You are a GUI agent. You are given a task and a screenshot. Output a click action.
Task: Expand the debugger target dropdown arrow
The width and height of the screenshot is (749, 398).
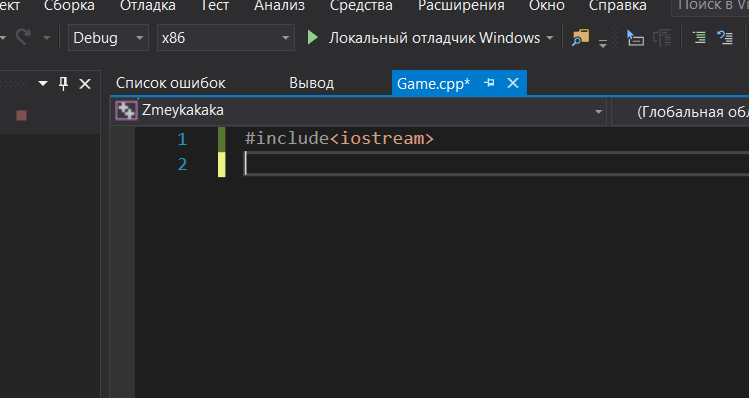tap(549, 38)
